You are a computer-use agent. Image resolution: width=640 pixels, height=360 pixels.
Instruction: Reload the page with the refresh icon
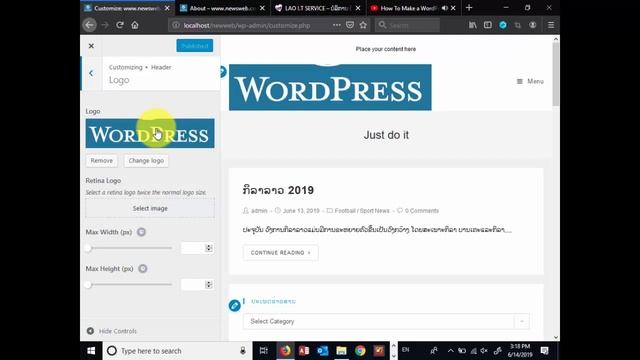(x=120, y=25)
